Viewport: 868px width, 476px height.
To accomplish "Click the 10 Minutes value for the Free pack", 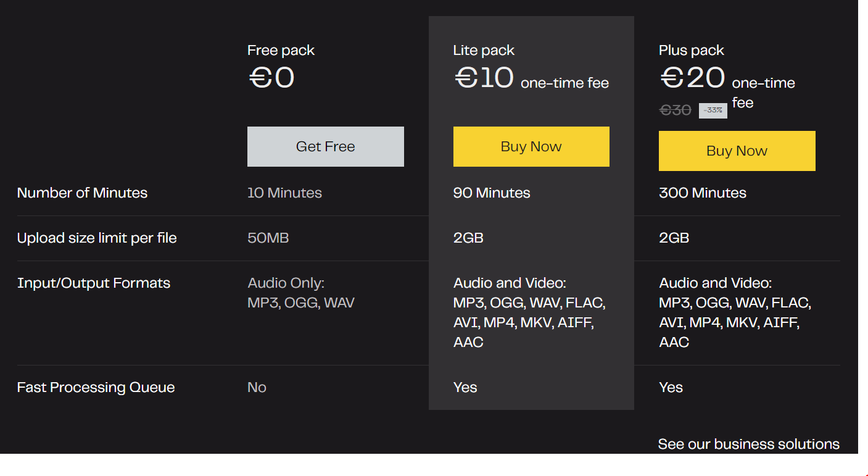I will coord(284,193).
